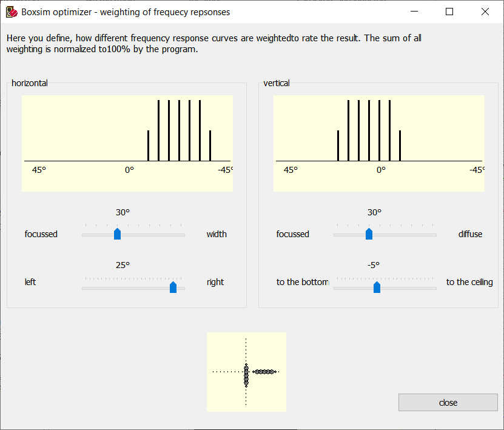Click the vertical bottom-to-ceiling slider thumb

pyautogui.click(x=377, y=287)
